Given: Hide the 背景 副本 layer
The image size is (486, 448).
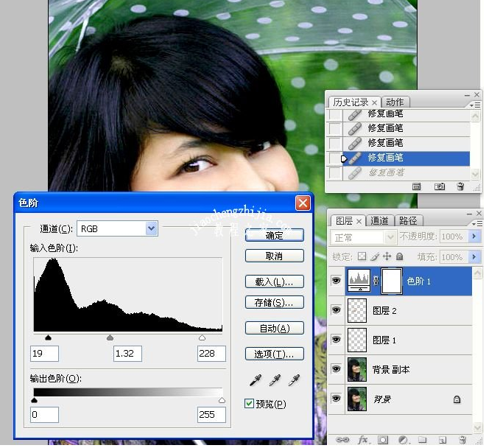Looking at the screenshot, I should [x=337, y=369].
